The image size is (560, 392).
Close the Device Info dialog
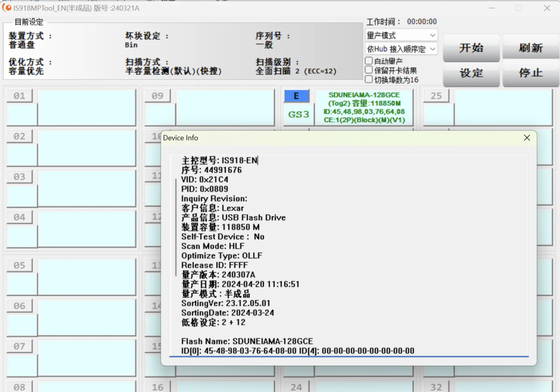click(527, 138)
